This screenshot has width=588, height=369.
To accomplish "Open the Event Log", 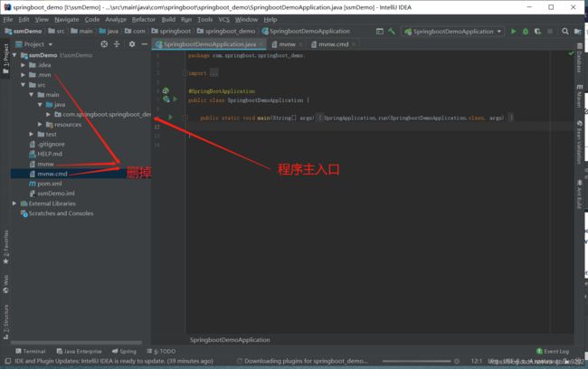I will click(553, 351).
